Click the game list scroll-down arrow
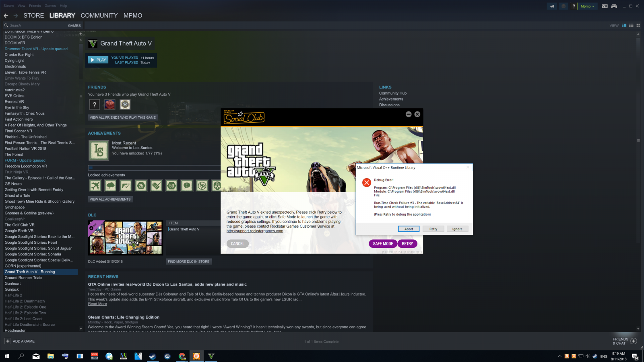The height and width of the screenshot is (362, 644). 81,329
